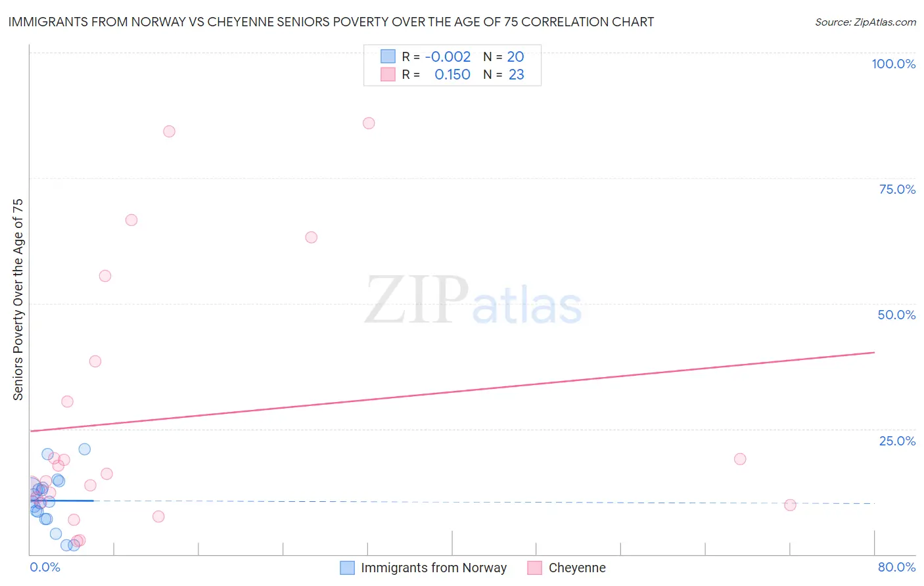This screenshot has height=586, width=924.
Task: Click the Seniors Poverty y-axis title
Action: tap(18, 300)
